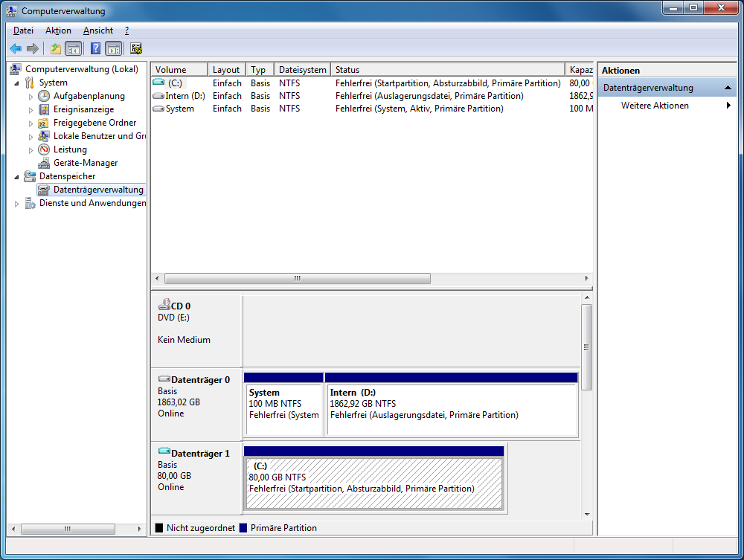744x560 pixels.
Task: Click 'Fehlerfrei (System, Aktiv, Primäre Partition)' status cell
Action: click(x=420, y=109)
